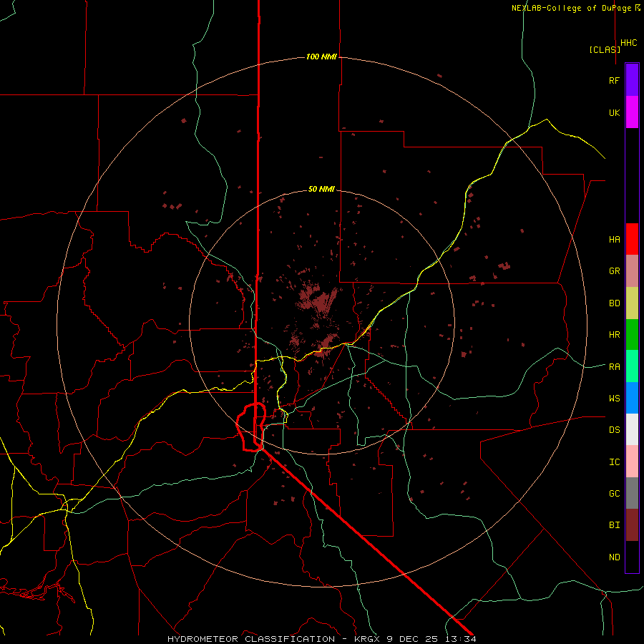
Task: Select the BD yellow legend block
Action: [632, 303]
